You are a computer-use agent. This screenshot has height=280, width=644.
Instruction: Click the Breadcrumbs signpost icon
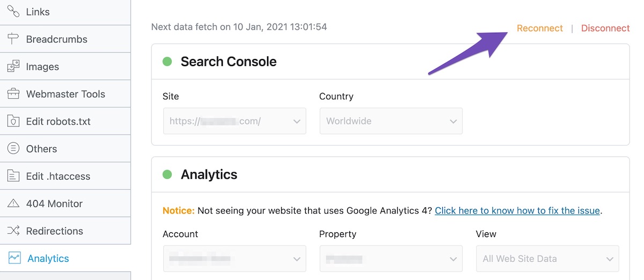click(x=13, y=39)
